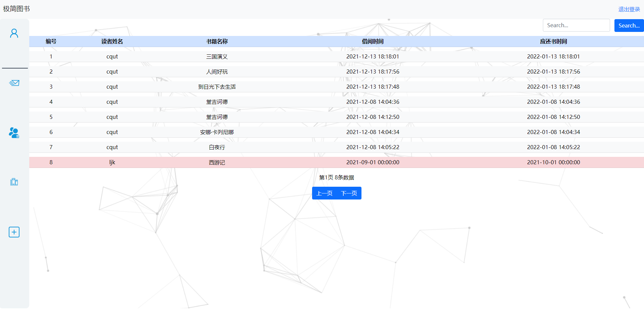644x312 pixels.
Task: Click reader cqut in the 白夜行 row
Action: click(x=112, y=147)
